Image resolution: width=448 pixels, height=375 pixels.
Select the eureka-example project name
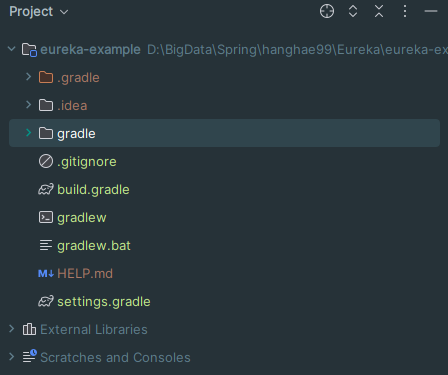click(x=90, y=50)
